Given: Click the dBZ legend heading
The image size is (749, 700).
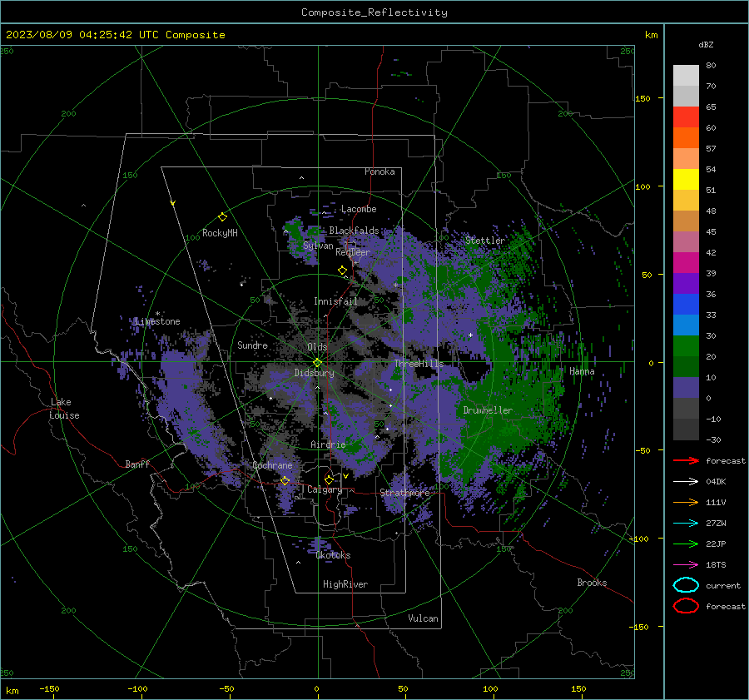Looking at the screenshot, I should pos(706,44).
